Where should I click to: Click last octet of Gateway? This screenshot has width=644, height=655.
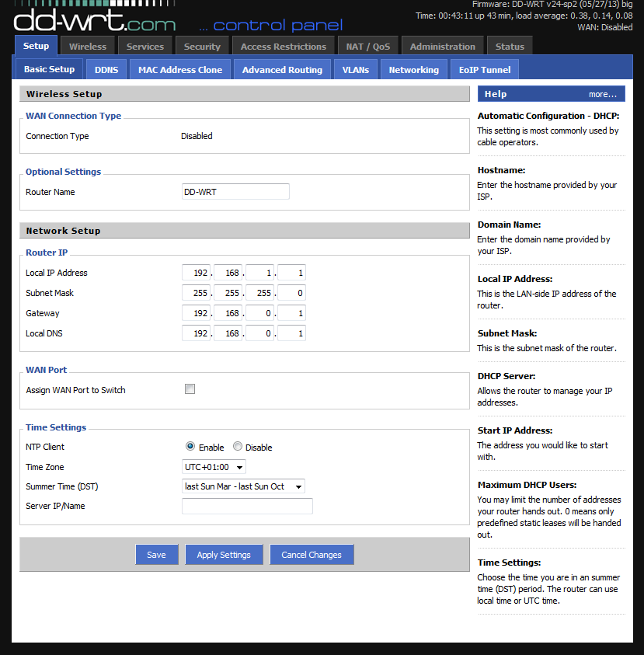click(x=291, y=313)
